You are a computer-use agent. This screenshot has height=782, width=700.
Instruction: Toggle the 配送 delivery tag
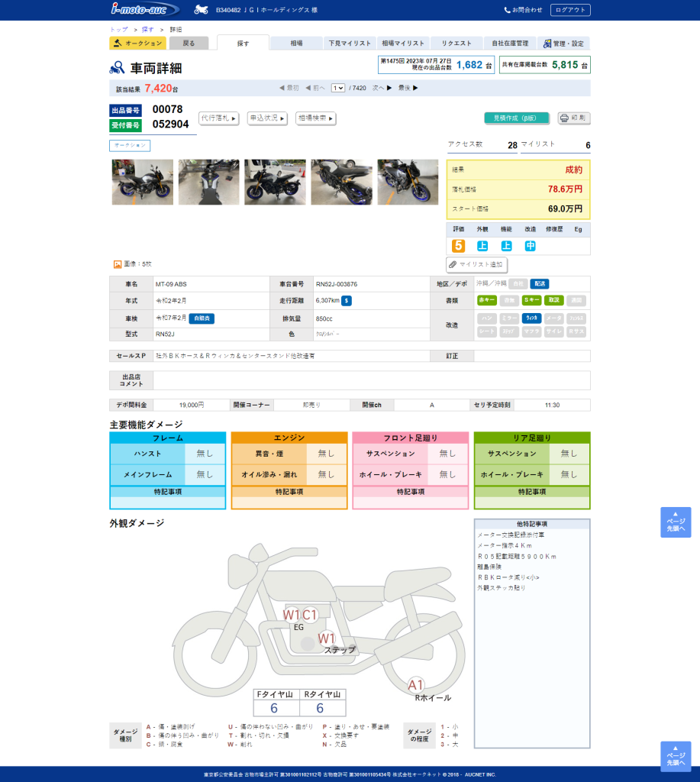(540, 284)
